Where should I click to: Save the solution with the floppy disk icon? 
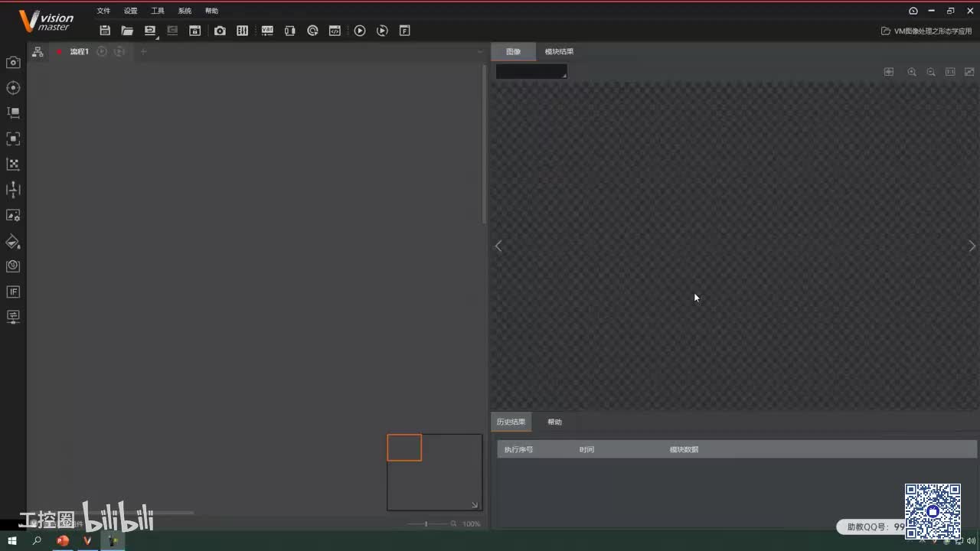[105, 31]
